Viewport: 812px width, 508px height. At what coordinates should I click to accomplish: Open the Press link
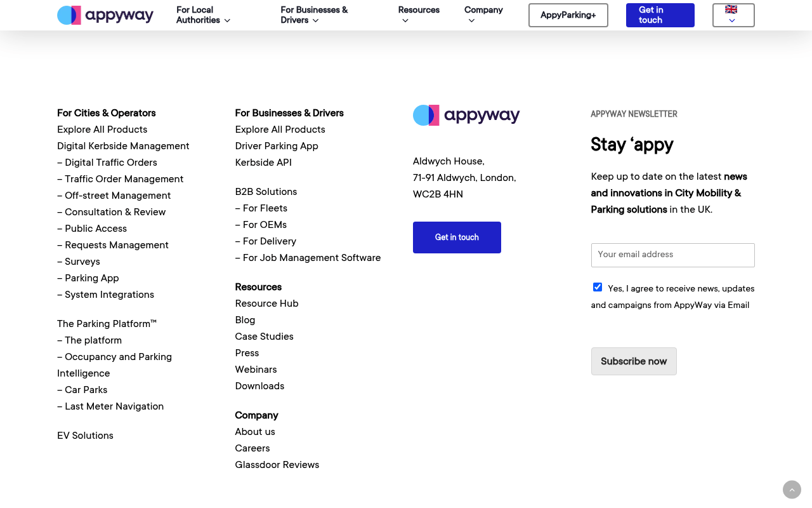(x=247, y=353)
